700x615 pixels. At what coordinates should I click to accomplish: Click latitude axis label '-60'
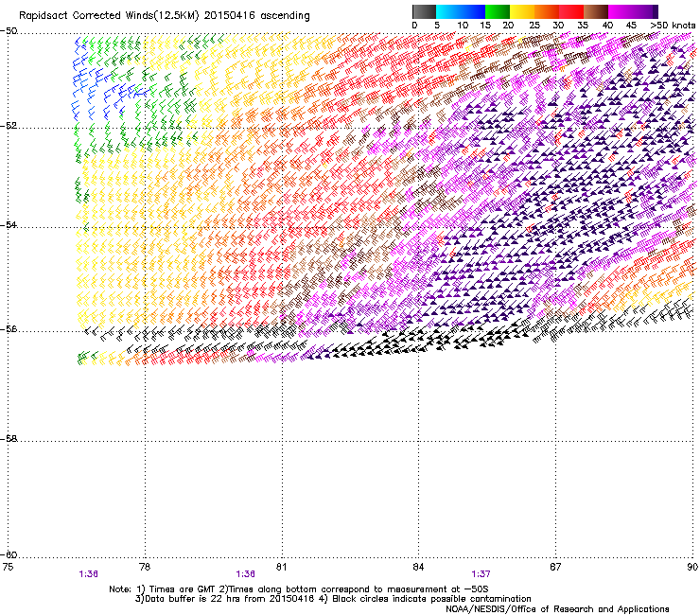pyautogui.click(x=9, y=554)
